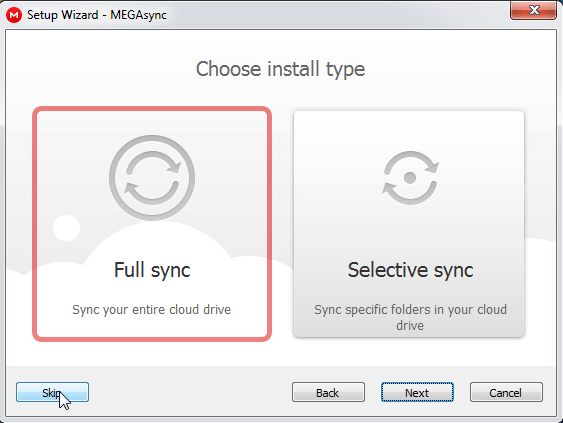Click 'Sync specific folders in your cloud drive' text
Image resolution: width=563 pixels, height=423 pixels.
tap(410, 317)
